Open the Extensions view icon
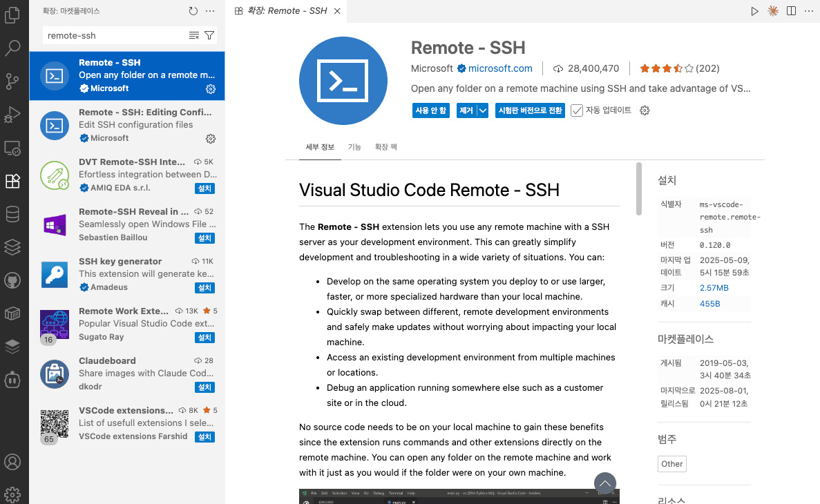Screen dimensions: 820x504 [x=12, y=182]
